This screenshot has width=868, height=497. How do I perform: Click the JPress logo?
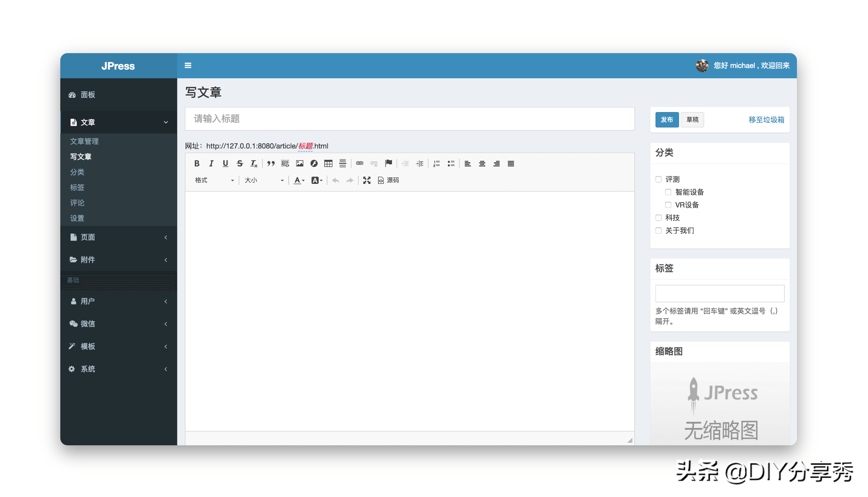pos(118,66)
